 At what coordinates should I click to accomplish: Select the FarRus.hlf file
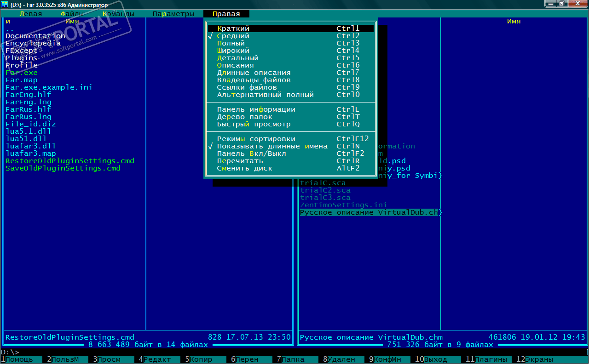point(29,109)
